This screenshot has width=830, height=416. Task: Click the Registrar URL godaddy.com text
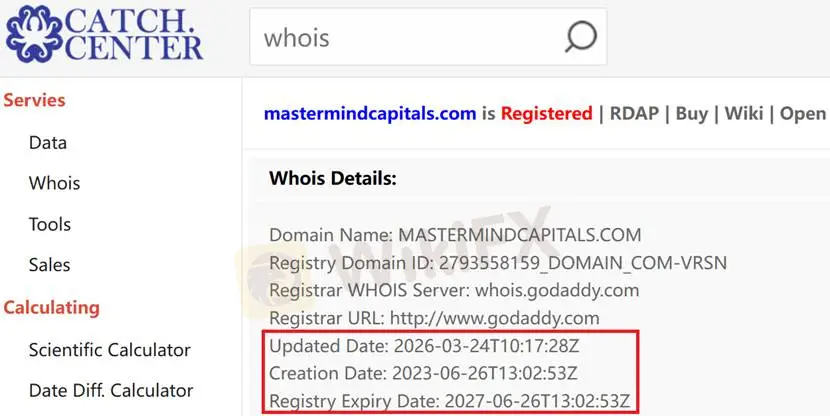(494, 318)
